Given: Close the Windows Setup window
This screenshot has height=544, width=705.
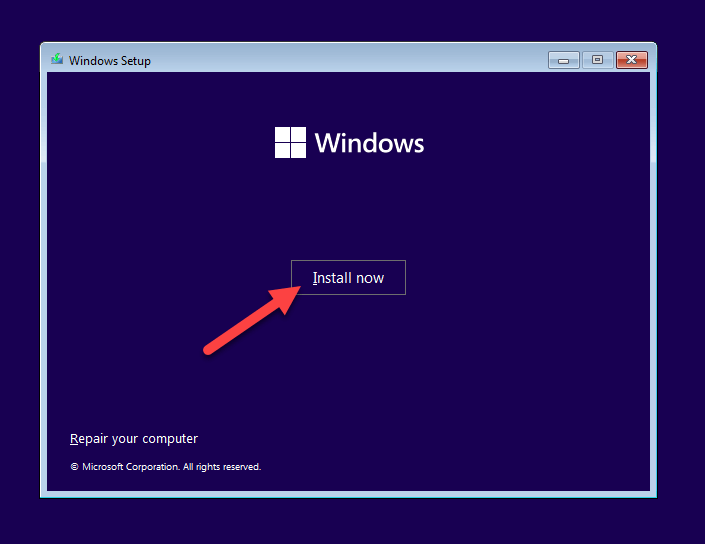Looking at the screenshot, I should (632, 60).
